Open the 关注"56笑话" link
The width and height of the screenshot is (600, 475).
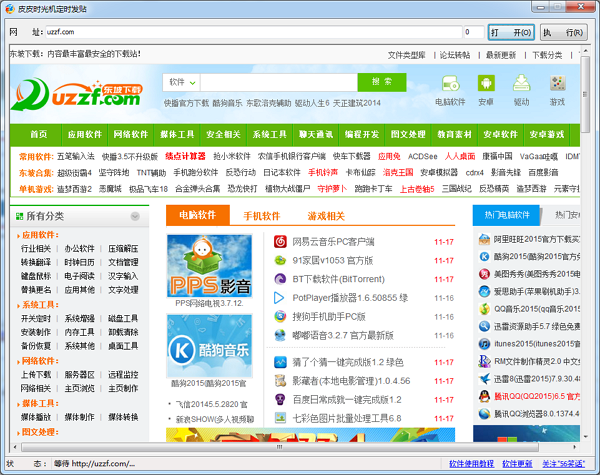564,464
